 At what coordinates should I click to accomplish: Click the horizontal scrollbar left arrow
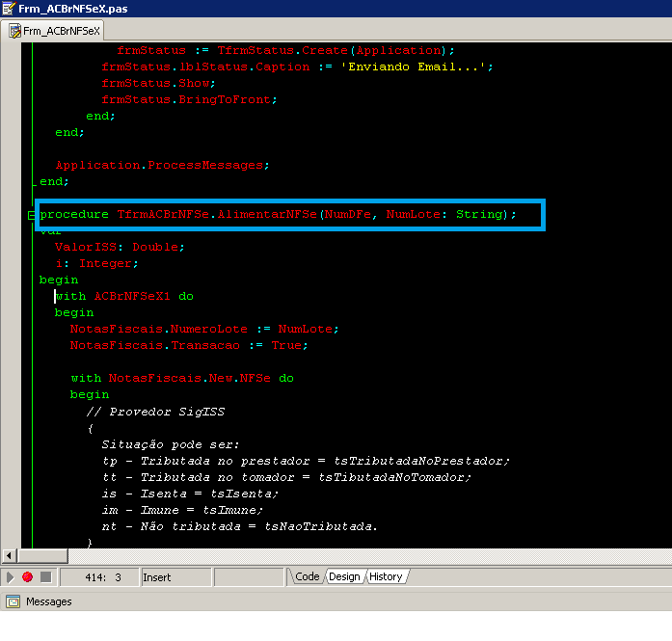click(9, 556)
